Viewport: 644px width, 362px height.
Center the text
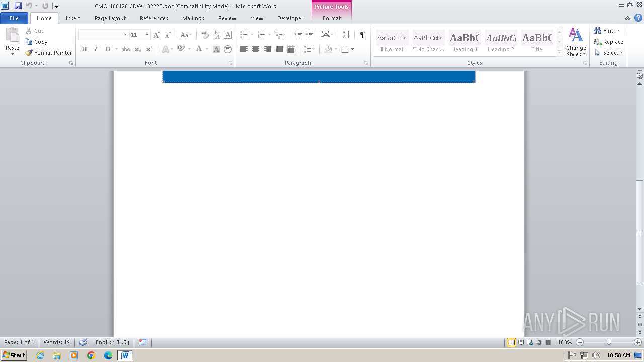click(x=256, y=49)
